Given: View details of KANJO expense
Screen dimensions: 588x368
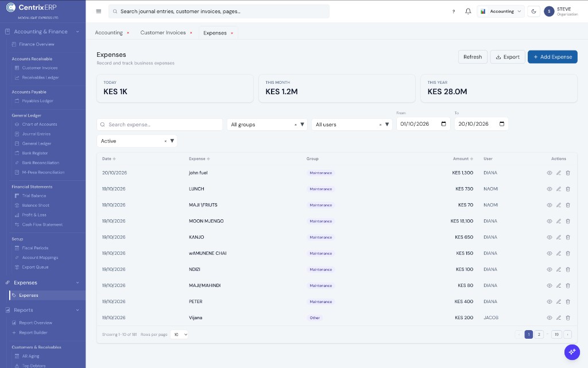Looking at the screenshot, I should coord(550,237).
